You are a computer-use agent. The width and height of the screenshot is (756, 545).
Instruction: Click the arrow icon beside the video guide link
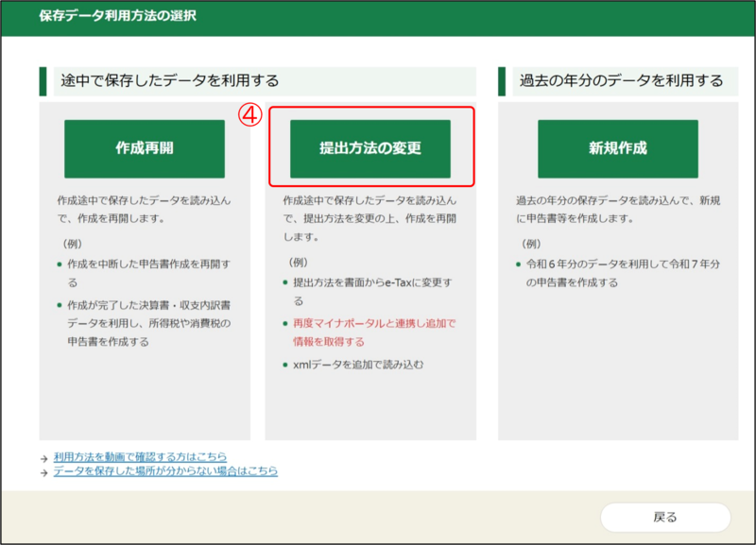pyautogui.click(x=44, y=458)
